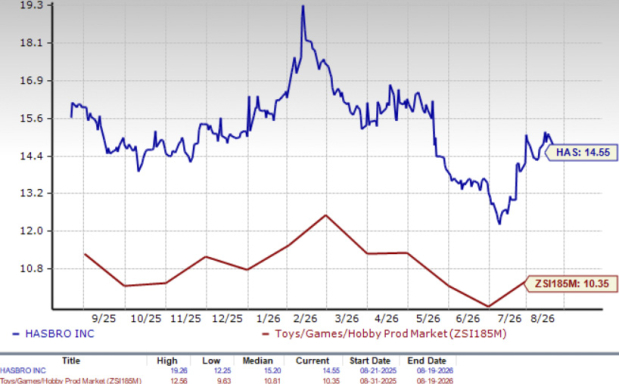
Task: Click the 5/26 x-axis label
Action: tap(428, 318)
